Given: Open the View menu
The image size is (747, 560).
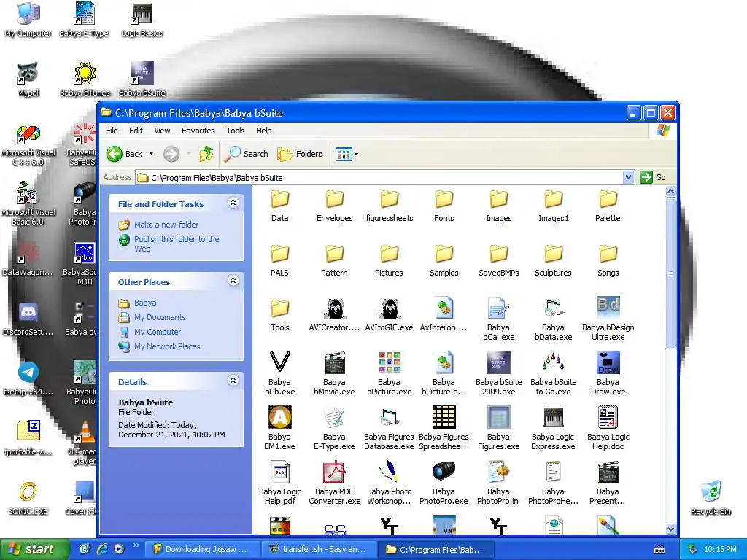Looking at the screenshot, I should 162,131.
